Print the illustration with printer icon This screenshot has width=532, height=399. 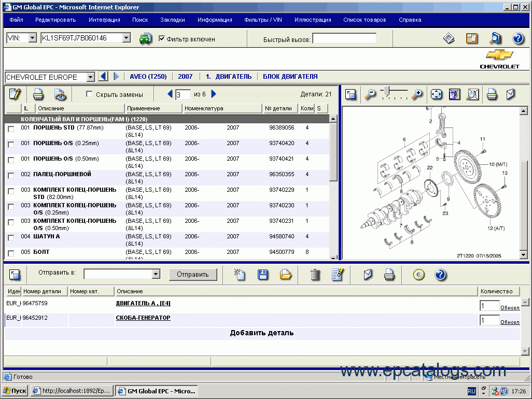[492, 94]
